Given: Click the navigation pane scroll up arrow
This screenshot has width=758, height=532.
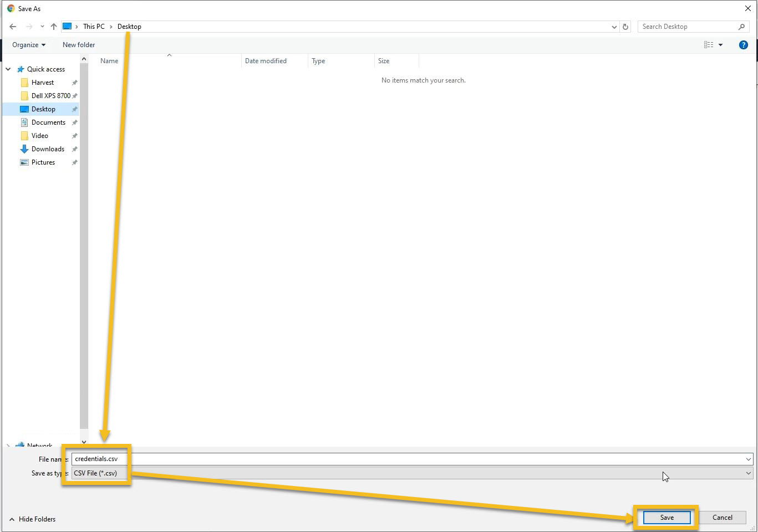Looking at the screenshot, I should [84, 59].
